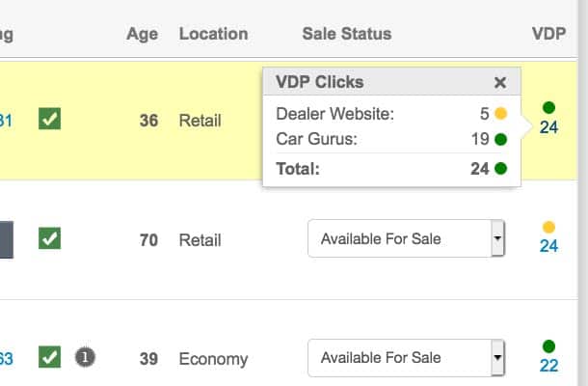Screen dimensions: 588x386
Task: Click the gray number 1 badge icon
Action: 85,357
